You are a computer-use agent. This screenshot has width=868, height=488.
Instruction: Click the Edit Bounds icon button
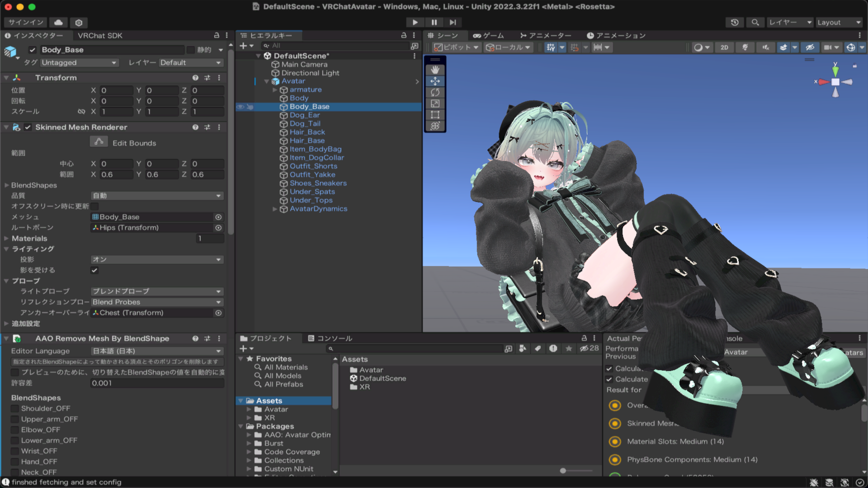pos(99,142)
